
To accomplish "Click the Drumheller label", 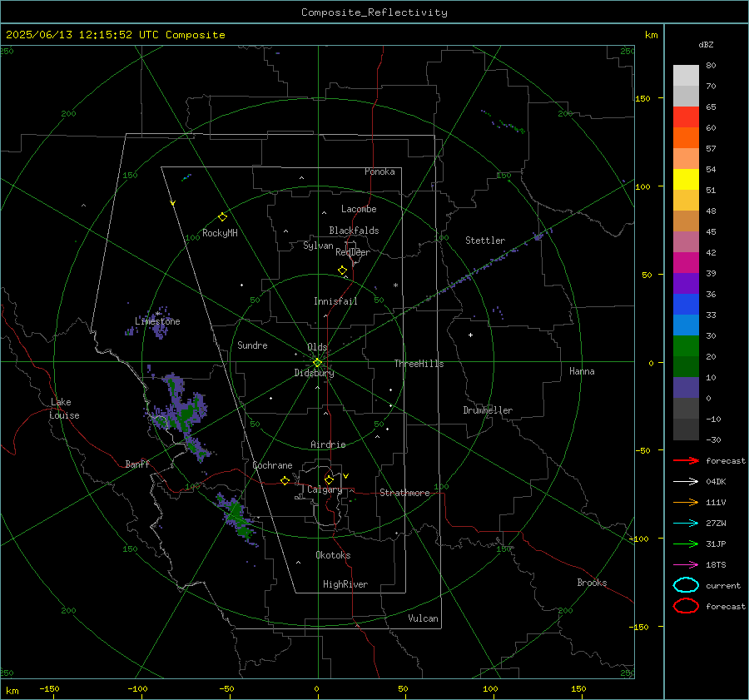I will (x=488, y=410).
